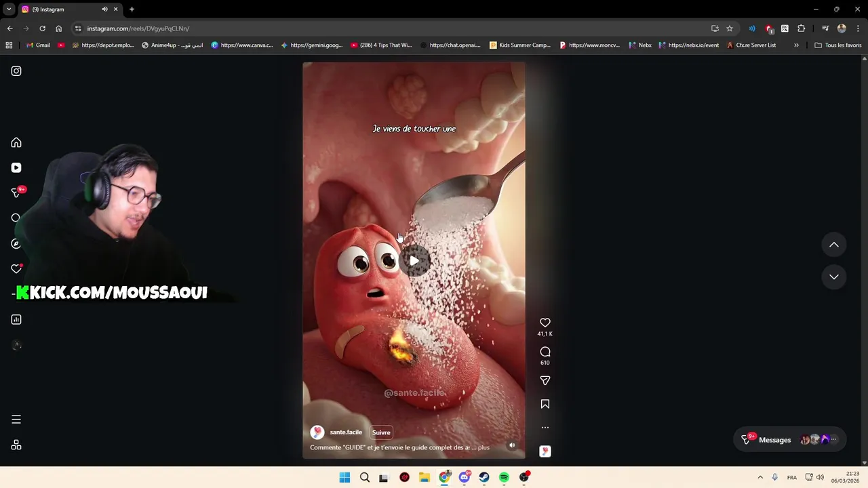Open Discord from the taskbar
Screen dimensions: 868x488
click(x=465, y=477)
